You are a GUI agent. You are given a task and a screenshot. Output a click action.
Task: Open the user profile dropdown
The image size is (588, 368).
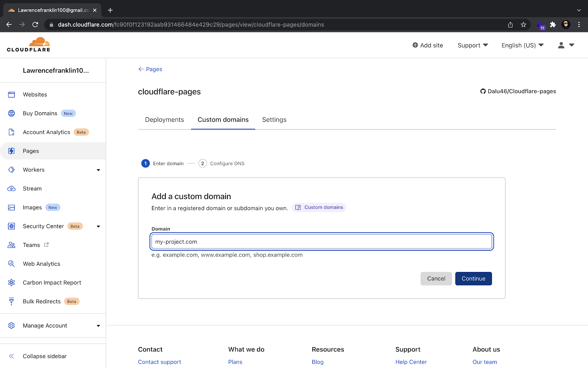tap(566, 45)
